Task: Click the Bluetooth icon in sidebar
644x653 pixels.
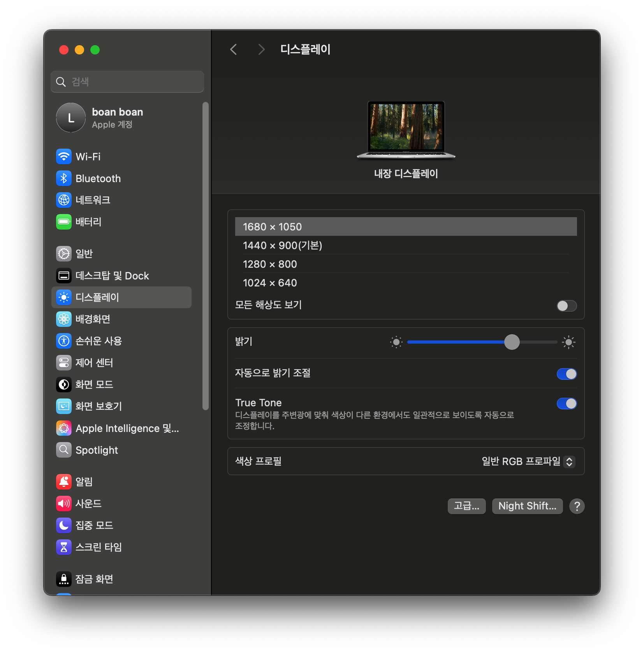Action: click(64, 179)
